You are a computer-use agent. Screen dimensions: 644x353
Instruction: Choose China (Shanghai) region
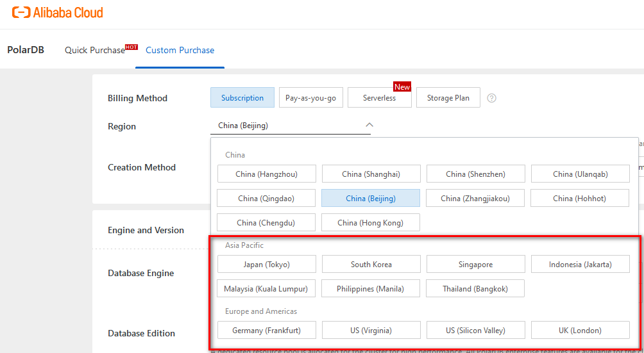click(x=371, y=174)
